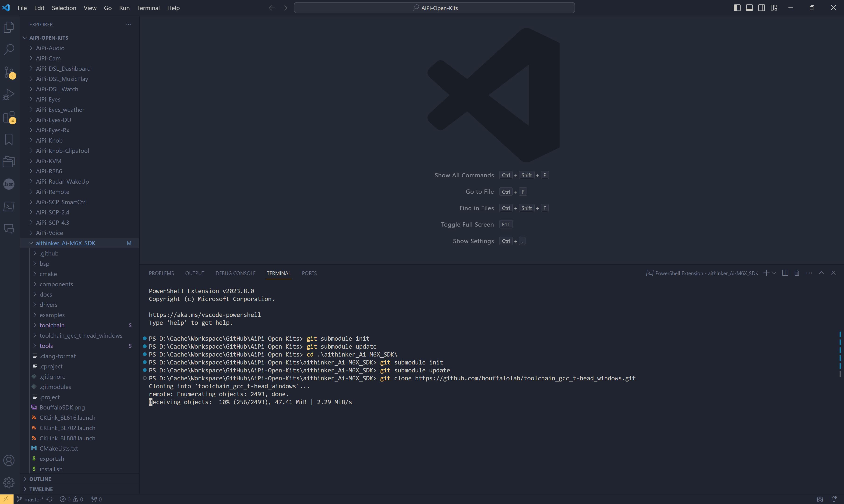Open notifications bell in status bar
The width and height of the screenshot is (844, 504).
point(834,499)
